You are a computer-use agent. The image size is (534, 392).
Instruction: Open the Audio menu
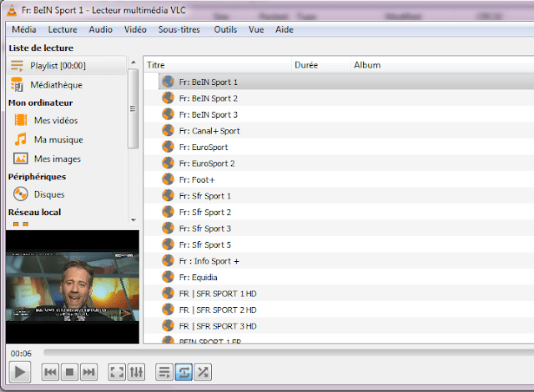[100, 29]
